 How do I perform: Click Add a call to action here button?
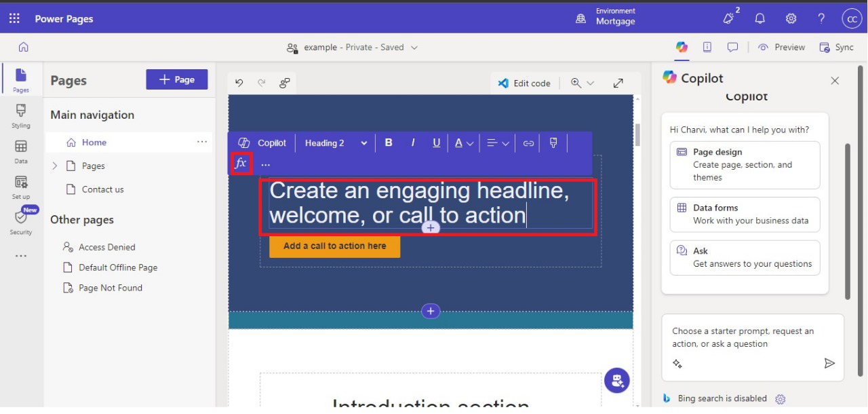pos(334,246)
